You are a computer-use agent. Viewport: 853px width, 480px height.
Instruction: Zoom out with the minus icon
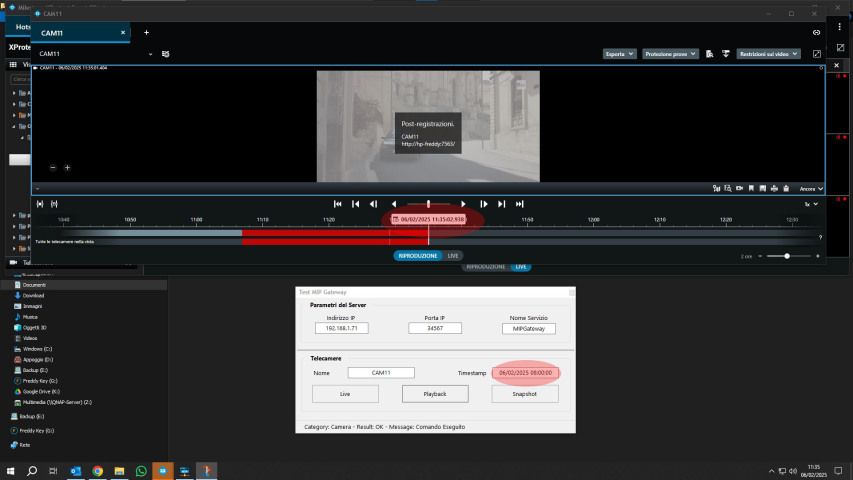(53, 168)
